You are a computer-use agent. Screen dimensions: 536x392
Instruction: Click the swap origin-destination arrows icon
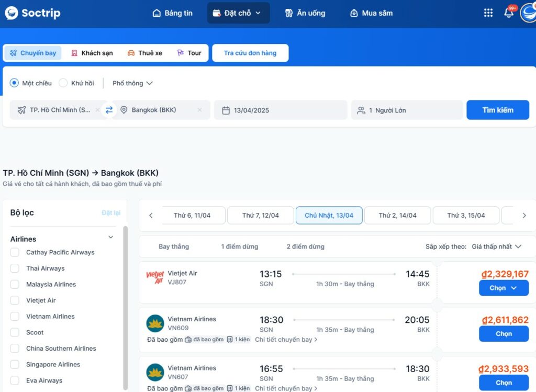[x=109, y=110]
